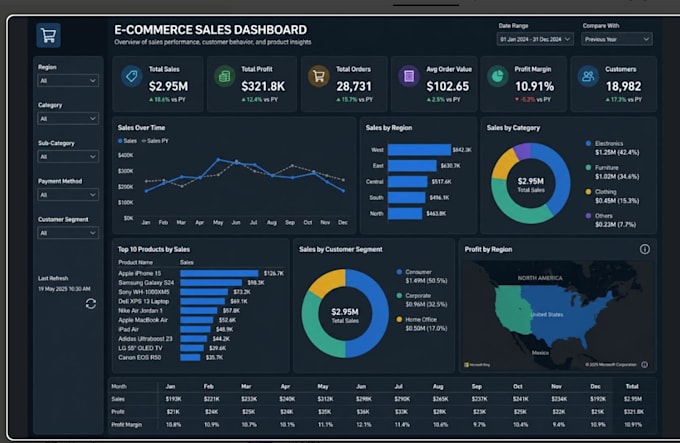
Task: Open the Customer Segment dropdown
Action: click(x=68, y=233)
